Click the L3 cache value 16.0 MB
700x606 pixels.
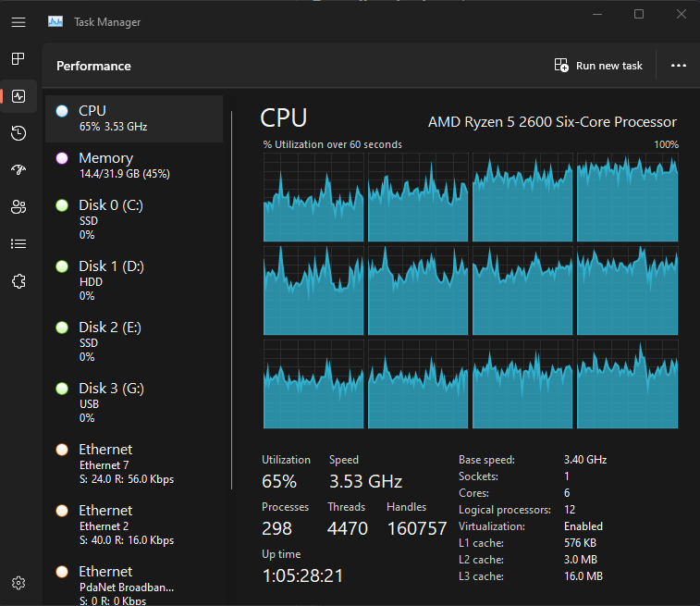coord(583,576)
